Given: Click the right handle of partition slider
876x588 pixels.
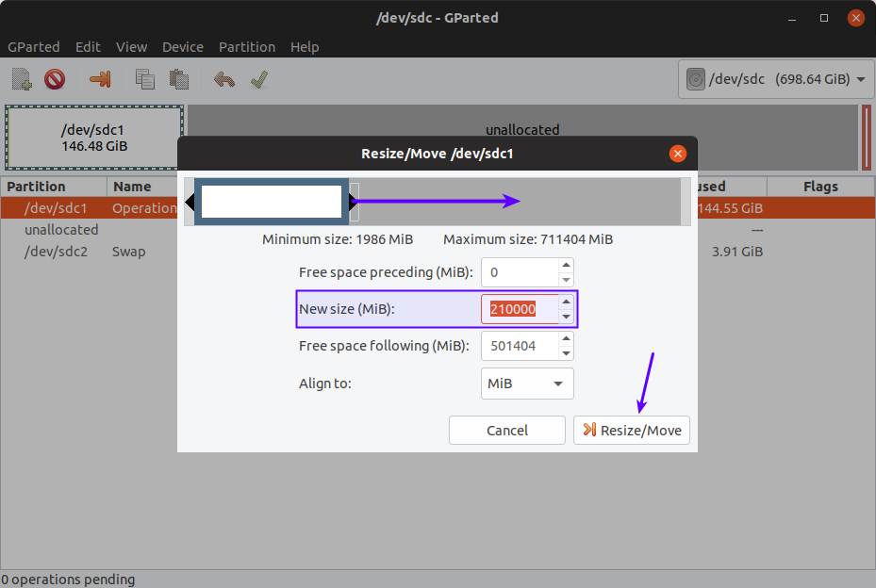Looking at the screenshot, I should [354, 202].
